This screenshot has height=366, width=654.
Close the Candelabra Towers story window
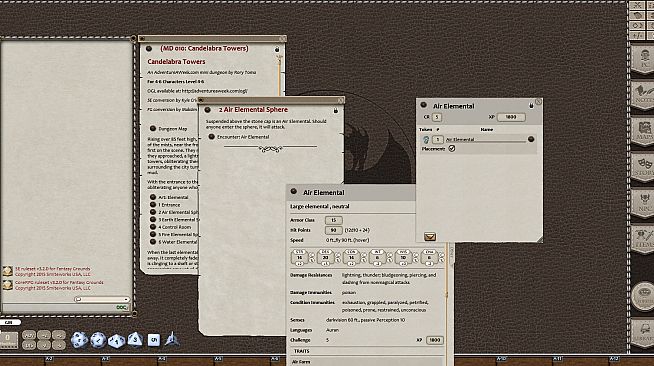[282, 39]
